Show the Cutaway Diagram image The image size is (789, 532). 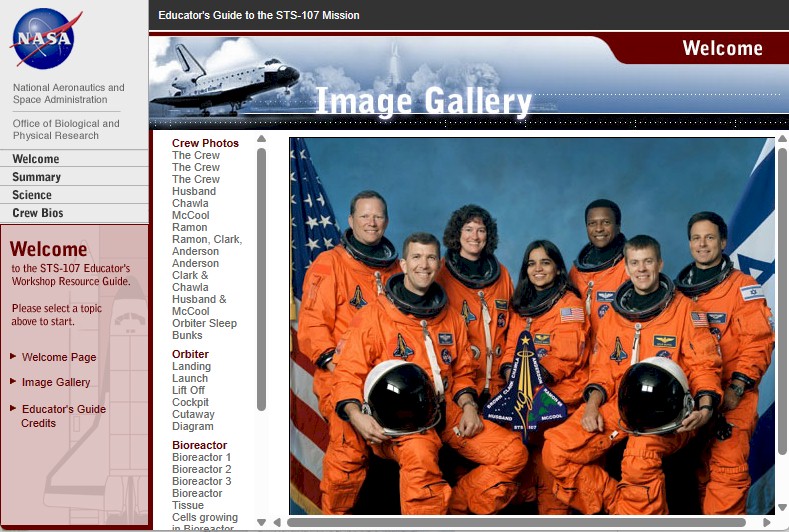[193, 420]
